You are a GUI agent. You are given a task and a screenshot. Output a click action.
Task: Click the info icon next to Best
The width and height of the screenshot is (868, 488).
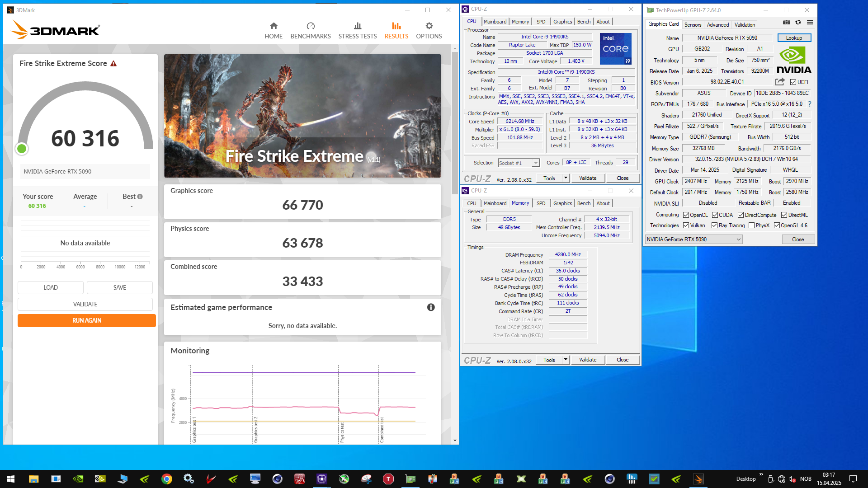(140, 197)
